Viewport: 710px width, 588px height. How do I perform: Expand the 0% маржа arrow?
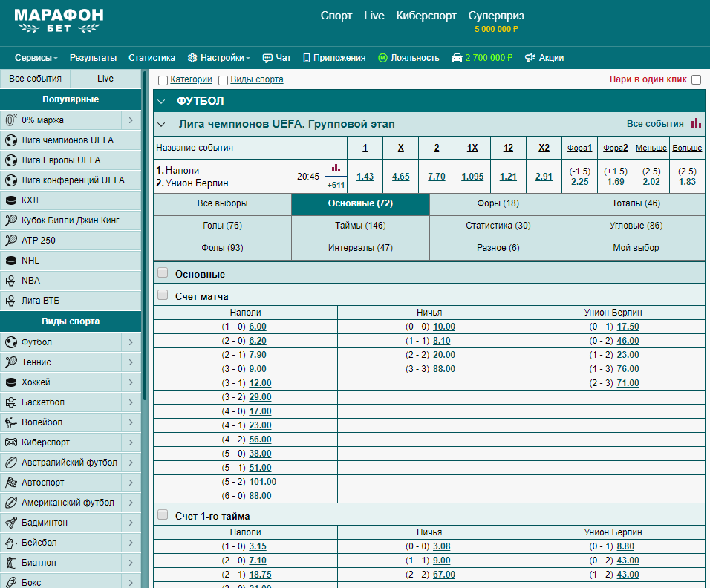131,120
